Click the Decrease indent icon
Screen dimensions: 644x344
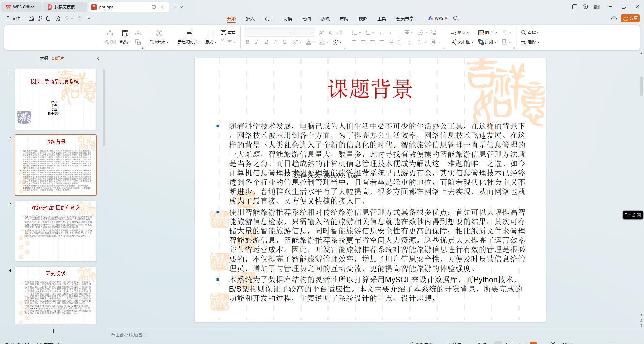[382, 33]
